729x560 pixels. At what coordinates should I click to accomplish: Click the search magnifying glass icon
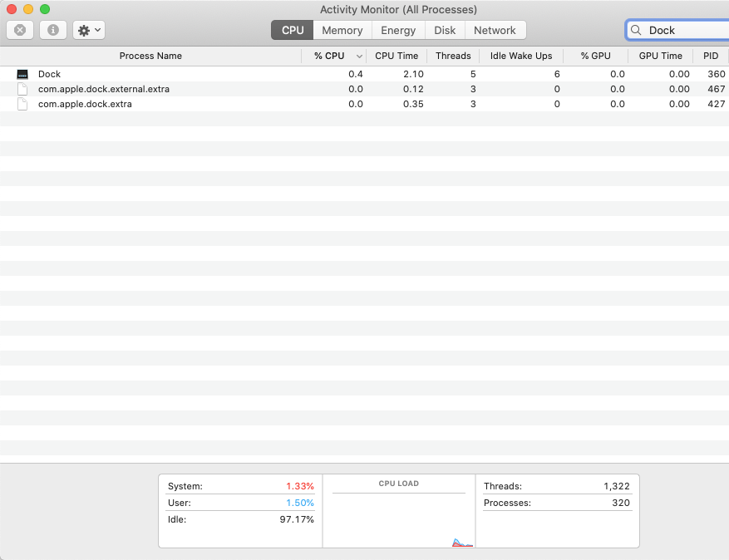[636, 30]
